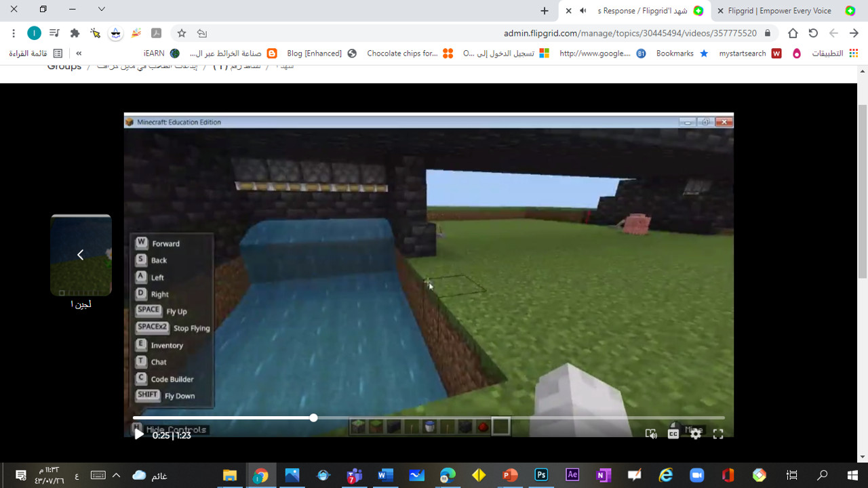Viewport: 868px width, 488px height.
Task: Open a new browser tab
Action: 545,10
